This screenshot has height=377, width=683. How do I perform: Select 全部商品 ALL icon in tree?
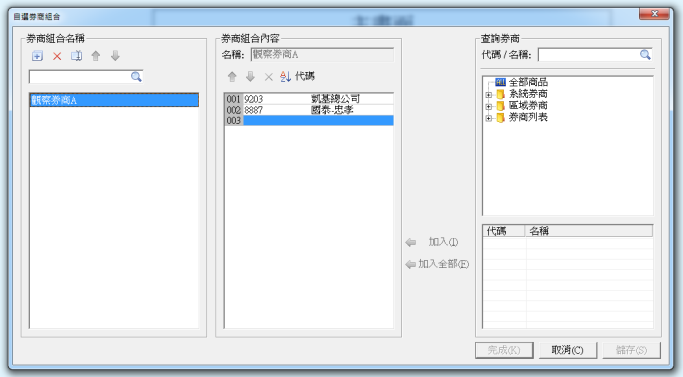coord(500,82)
